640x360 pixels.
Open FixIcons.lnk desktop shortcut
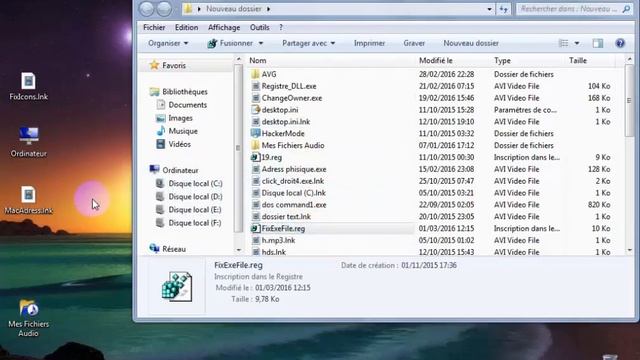pyautogui.click(x=28, y=86)
